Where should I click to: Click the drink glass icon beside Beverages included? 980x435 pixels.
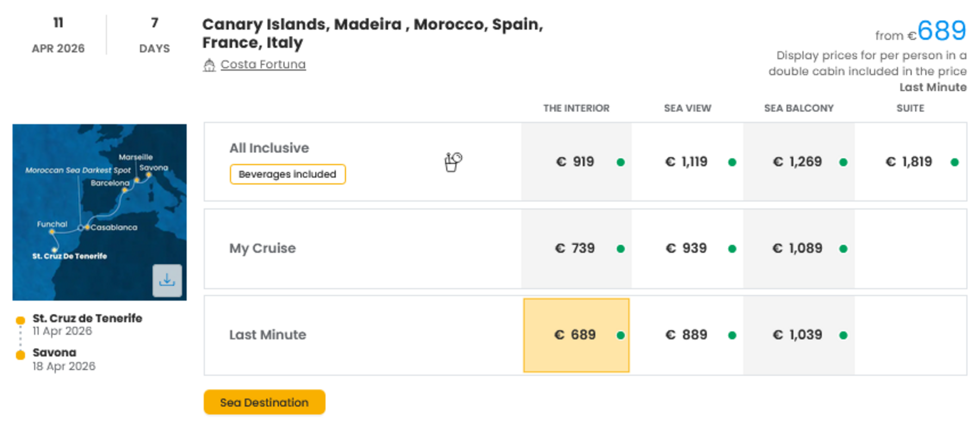tap(452, 161)
